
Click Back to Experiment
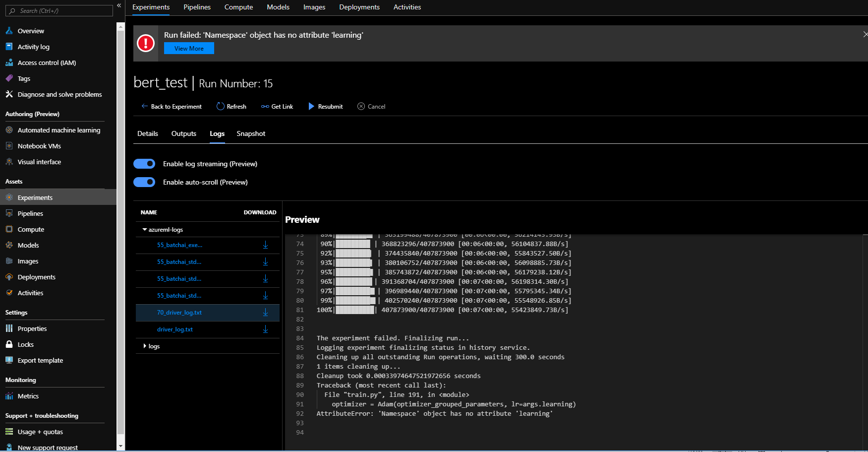point(172,106)
